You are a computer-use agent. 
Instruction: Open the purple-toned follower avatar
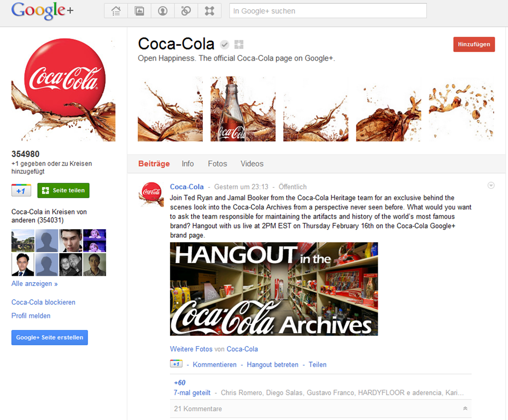pos(95,241)
